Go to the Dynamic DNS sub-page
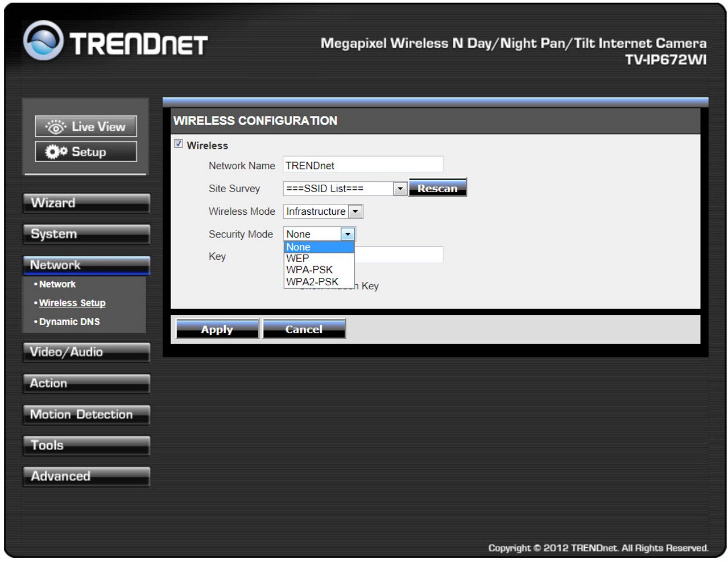The image size is (728, 562). point(69,322)
